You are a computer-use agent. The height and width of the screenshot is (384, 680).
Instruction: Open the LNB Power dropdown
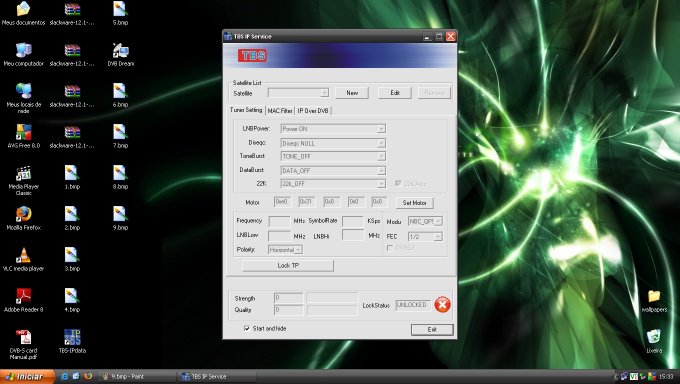(333, 129)
